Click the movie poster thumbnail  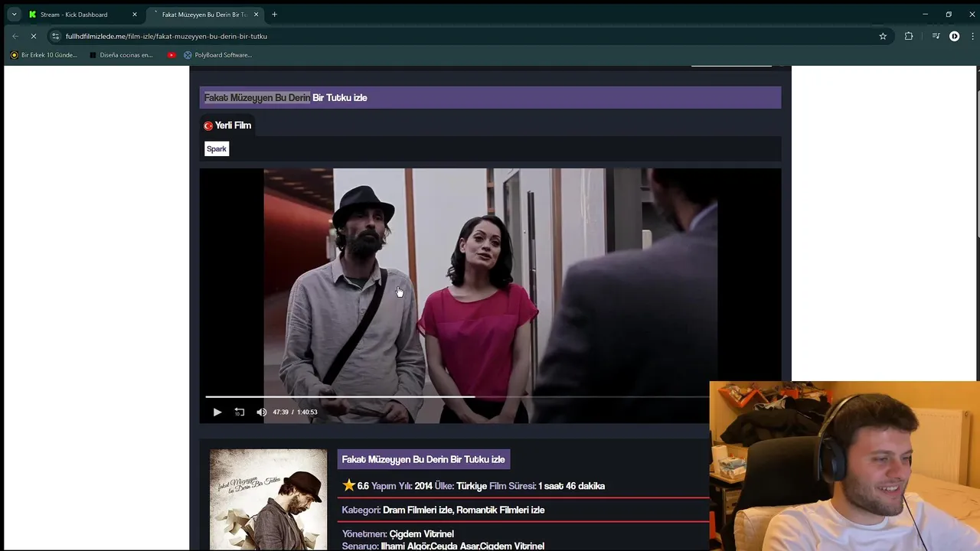point(268,499)
